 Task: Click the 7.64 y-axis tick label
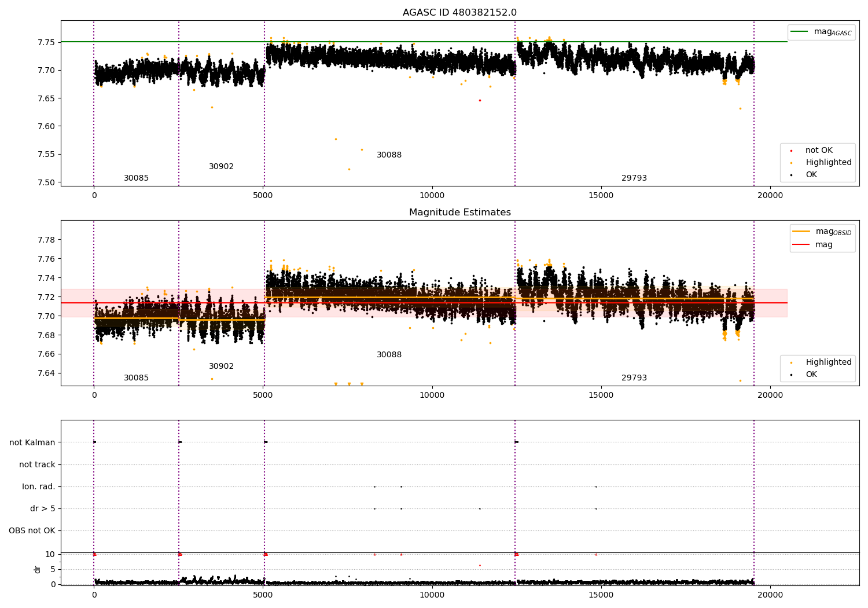click(x=47, y=373)
